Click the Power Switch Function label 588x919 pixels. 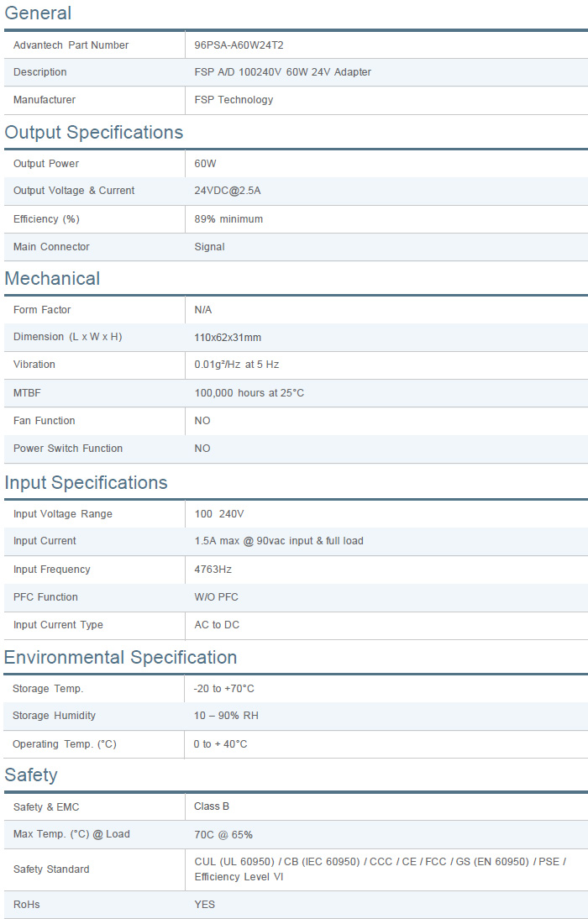coord(68,449)
